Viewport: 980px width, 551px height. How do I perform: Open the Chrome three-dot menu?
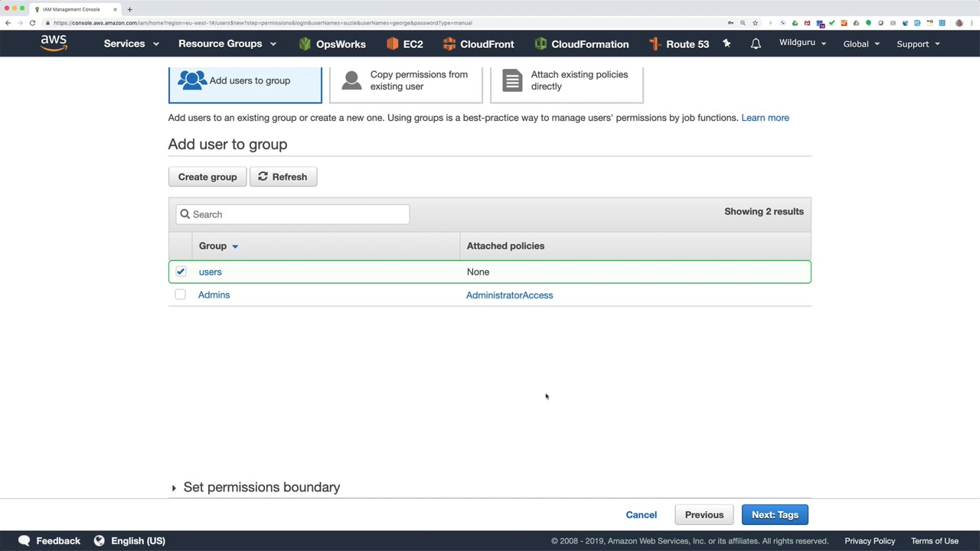pyautogui.click(x=972, y=23)
